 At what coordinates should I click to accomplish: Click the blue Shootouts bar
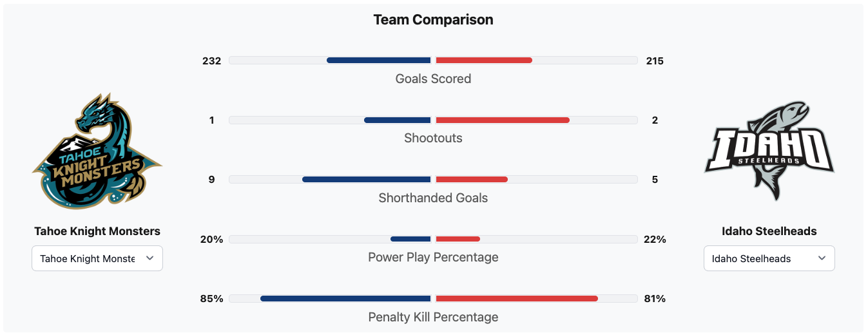click(x=397, y=120)
